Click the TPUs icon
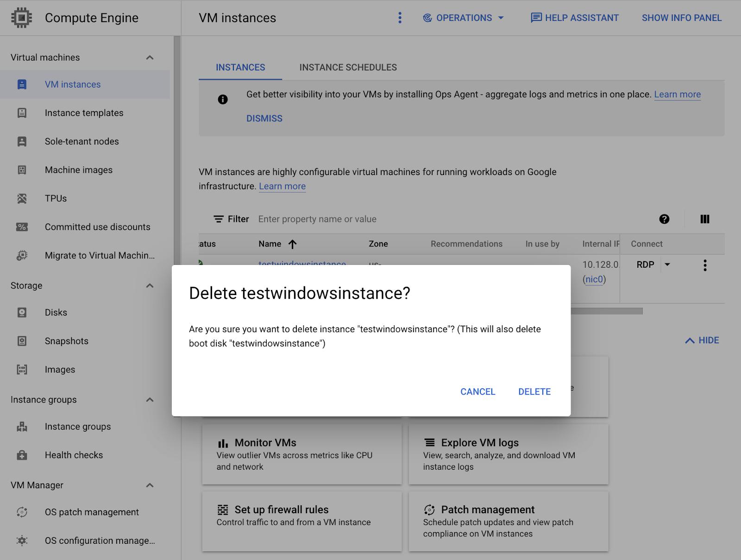This screenshot has width=741, height=560. tap(22, 199)
